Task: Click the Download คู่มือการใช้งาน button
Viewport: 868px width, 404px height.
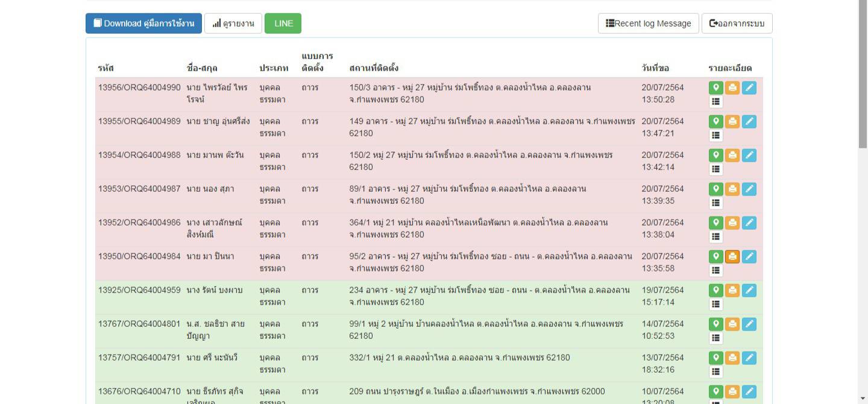Action: [143, 24]
